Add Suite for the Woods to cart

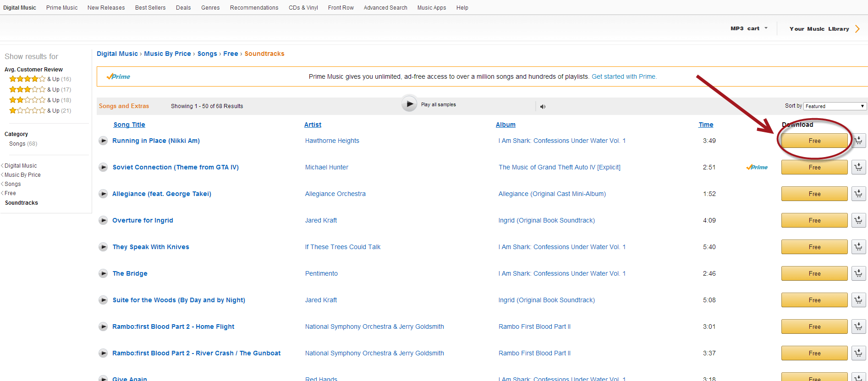[858, 300]
